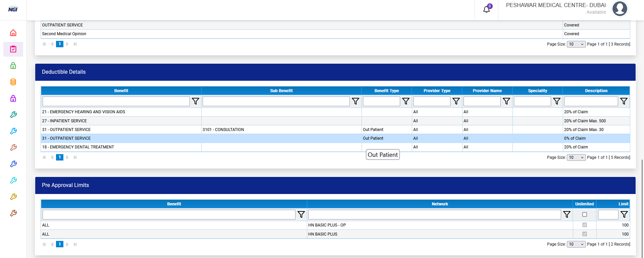644x258 pixels.
Task: Select the 27 - INPATIENT SERVICE row
Action: (121, 121)
